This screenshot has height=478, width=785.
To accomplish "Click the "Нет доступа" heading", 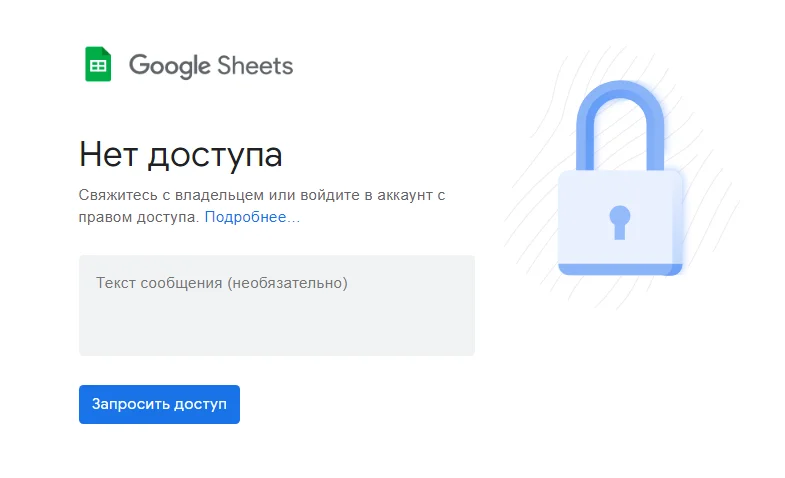I will pyautogui.click(x=180, y=155).
